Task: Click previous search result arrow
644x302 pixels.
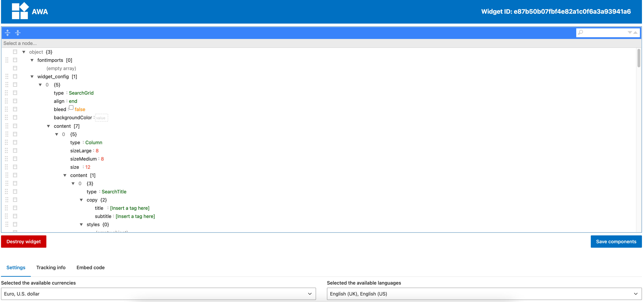Action: click(x=635, y=32)
